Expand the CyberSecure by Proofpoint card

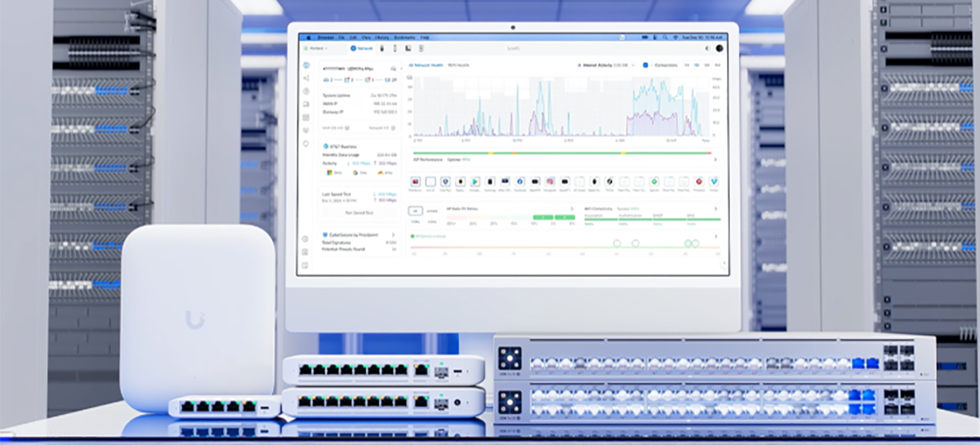click(393, 234)
